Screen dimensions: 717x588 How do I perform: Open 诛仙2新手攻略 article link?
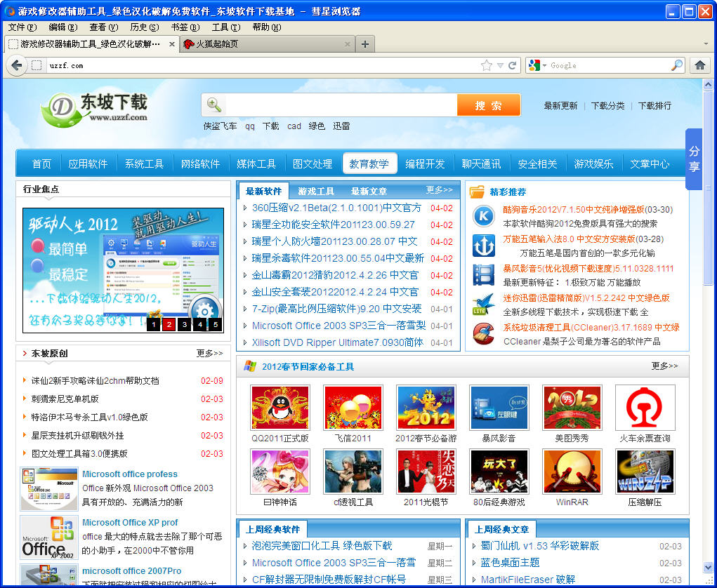95,380
